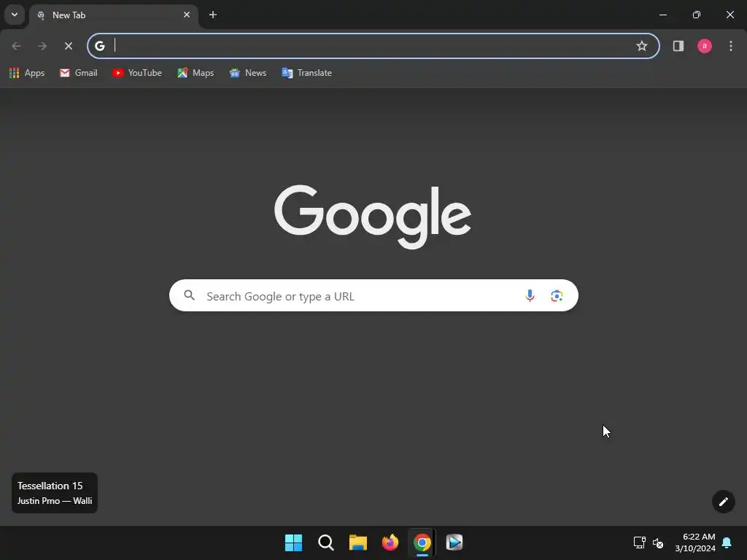Open the Apps bookmark shortcut
This screenshot has width=747, height=560.
click(27, 73)
